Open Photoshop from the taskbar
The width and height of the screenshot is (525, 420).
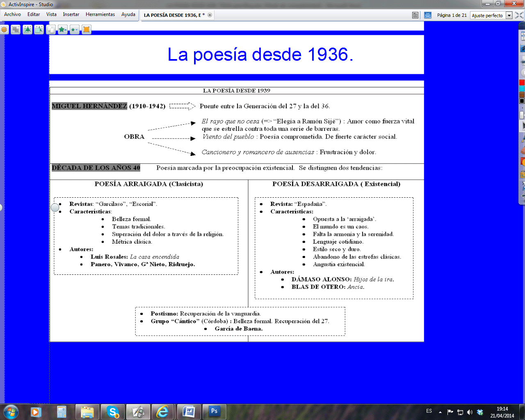(214, 412)
